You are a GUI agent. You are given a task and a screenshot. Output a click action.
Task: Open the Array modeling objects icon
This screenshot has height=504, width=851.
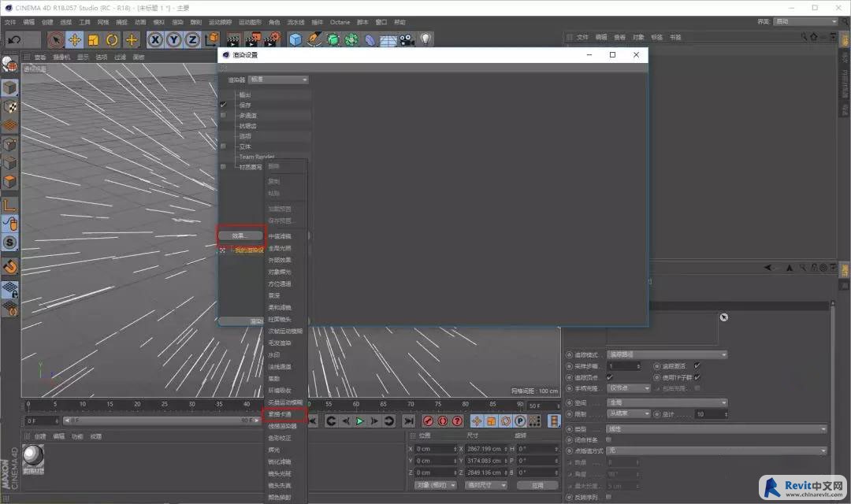tap(351, 39)
